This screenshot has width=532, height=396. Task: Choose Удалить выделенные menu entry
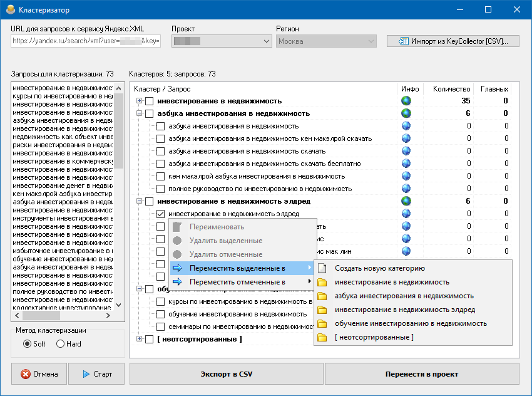click(241, 241)
